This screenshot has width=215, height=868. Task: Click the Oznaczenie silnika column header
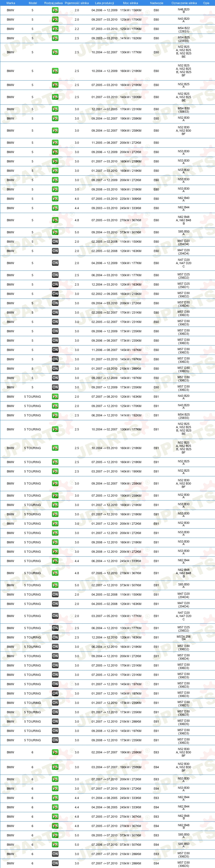tap(184, 3)
